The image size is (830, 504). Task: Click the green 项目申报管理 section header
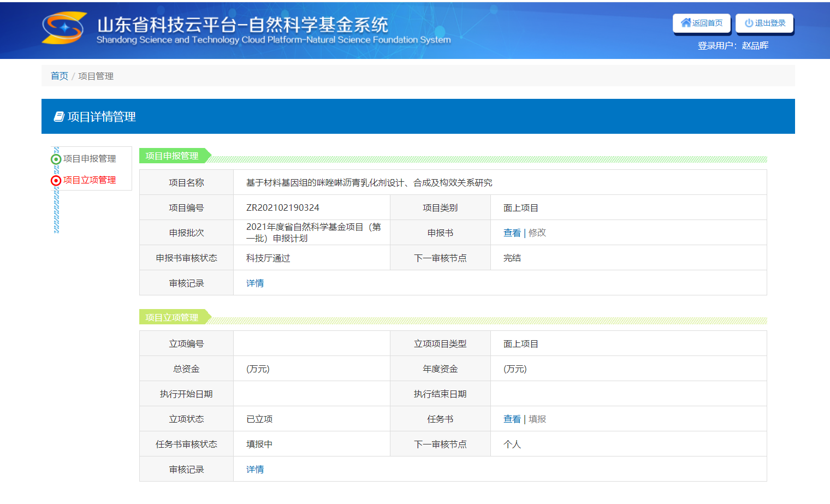coord(175,156)
